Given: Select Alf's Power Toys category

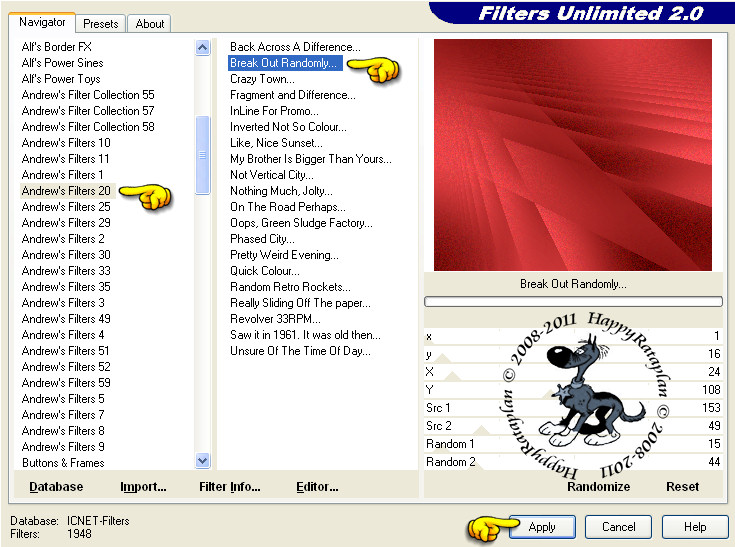Looking at the screenshot, I should point(61,79).
